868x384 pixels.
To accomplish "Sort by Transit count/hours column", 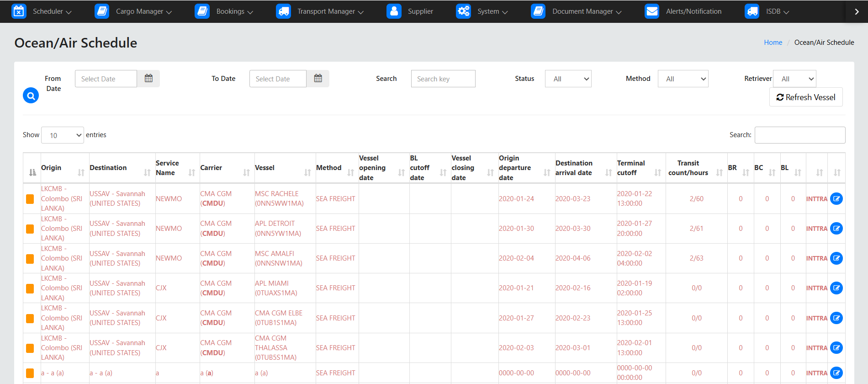I will point(696,168).
